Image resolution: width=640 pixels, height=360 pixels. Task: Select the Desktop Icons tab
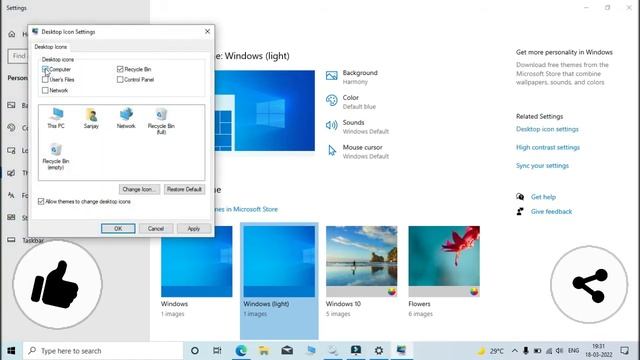(x=51, y=47)
